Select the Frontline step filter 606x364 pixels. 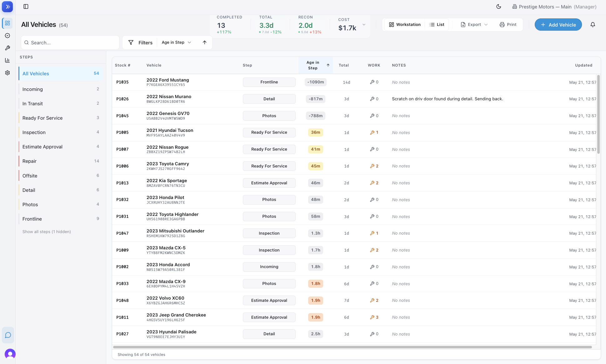61,219
